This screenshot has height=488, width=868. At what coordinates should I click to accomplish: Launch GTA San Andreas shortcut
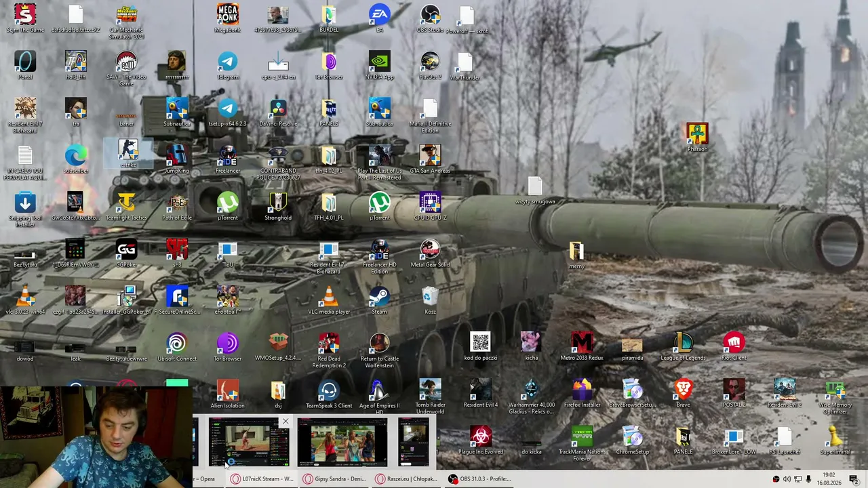430,159
